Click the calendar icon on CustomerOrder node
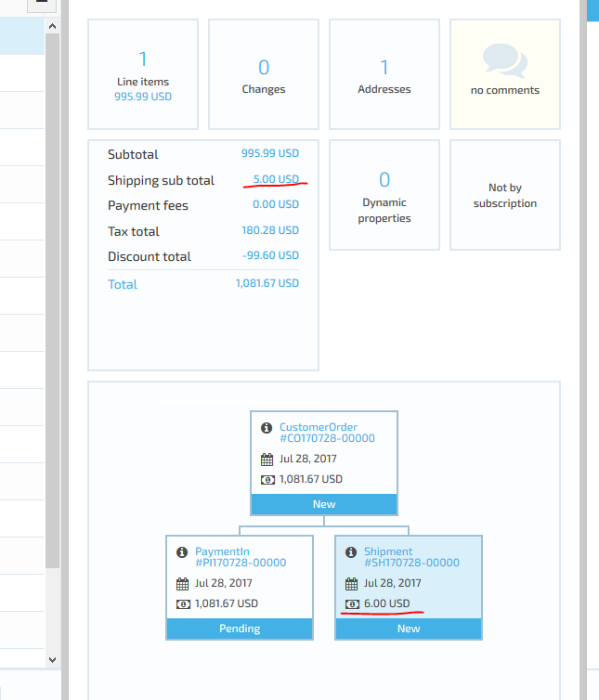The image size is (599, 700). click(267, 459)
